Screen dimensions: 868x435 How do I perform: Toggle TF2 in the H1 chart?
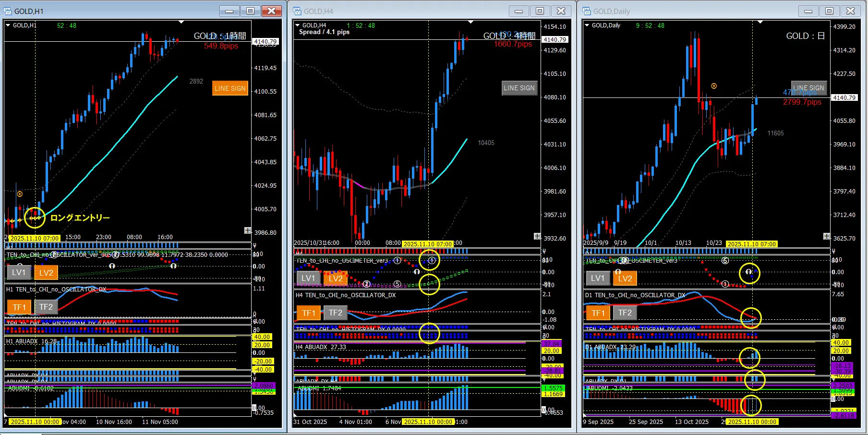(46, 307)
